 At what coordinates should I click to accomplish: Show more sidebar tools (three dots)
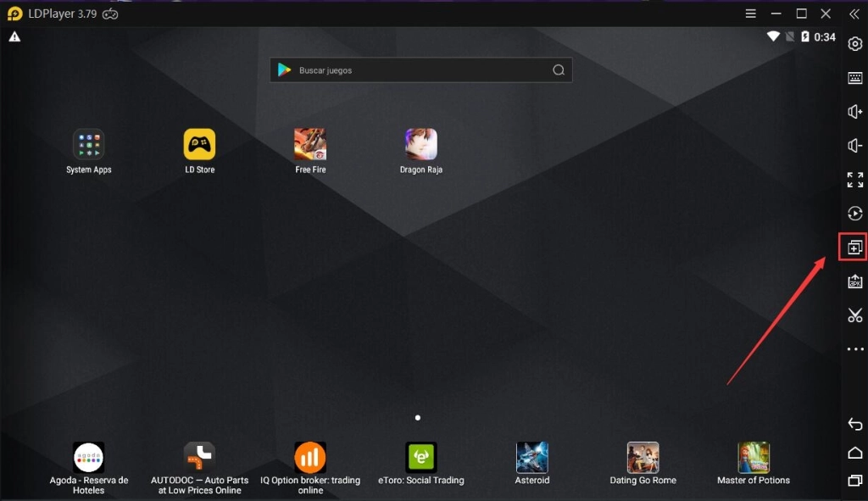pyautogui.click(x=855, y=349)
